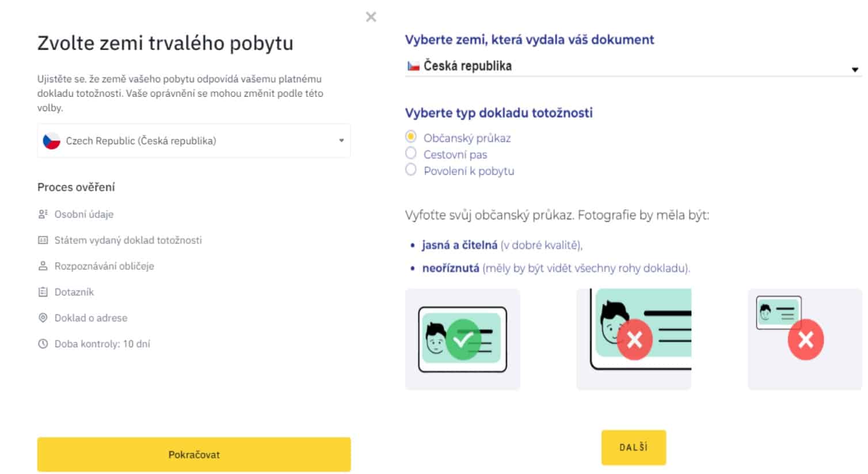This screenshot has width=868, height=474.
Task: Click the Dotazník document icon
Action: (x=43, y=291)
